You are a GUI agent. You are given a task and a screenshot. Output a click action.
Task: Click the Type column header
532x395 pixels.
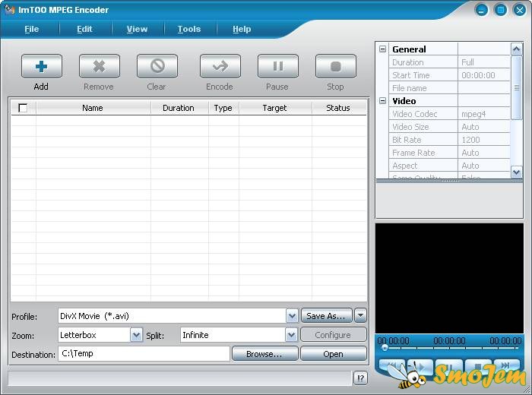coord(223,108)
